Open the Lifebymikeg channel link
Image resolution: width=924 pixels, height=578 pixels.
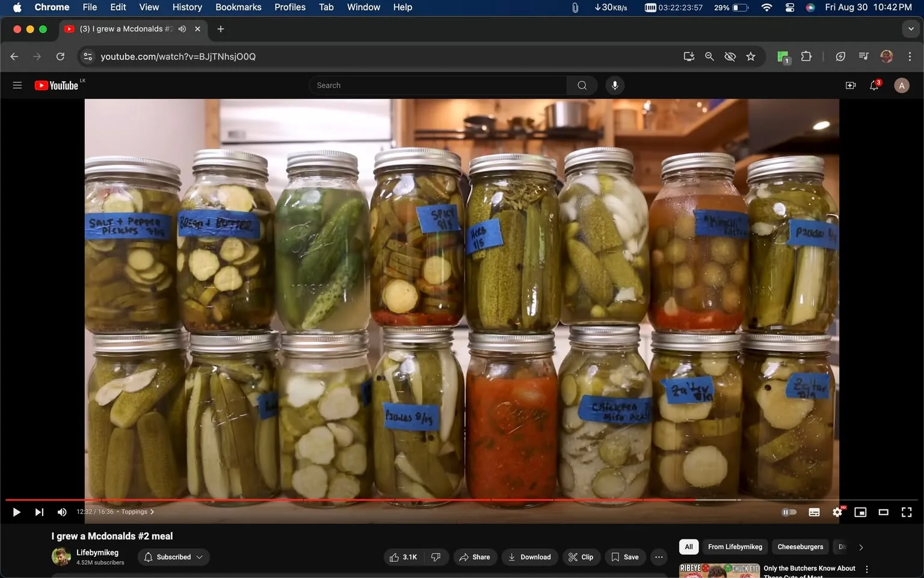point(98,552)
